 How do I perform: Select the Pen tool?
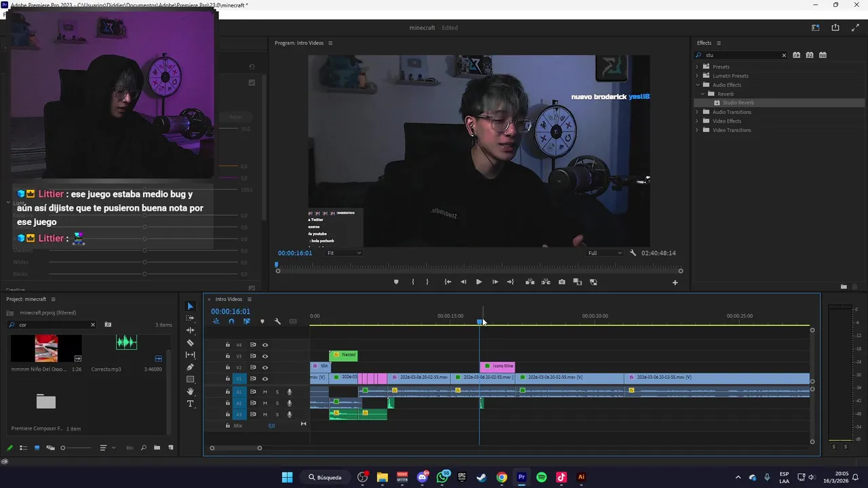tap(190, 367)
